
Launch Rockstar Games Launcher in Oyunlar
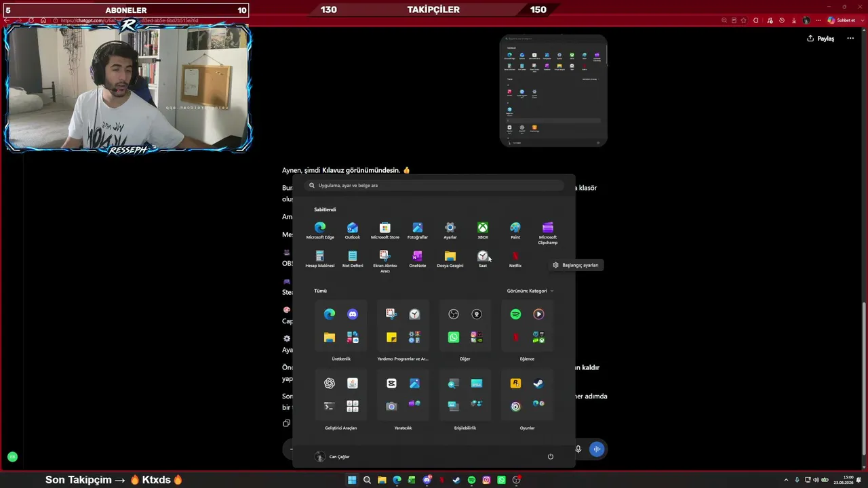pos(515,383)
